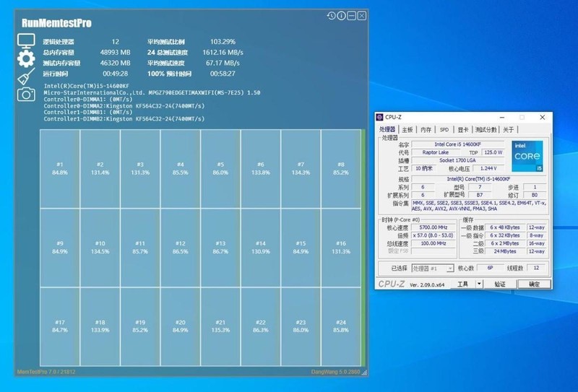Screen dimensions: 578x392
Task: Select memtest tile #11 at 85.7%
Action: point(140,248)
